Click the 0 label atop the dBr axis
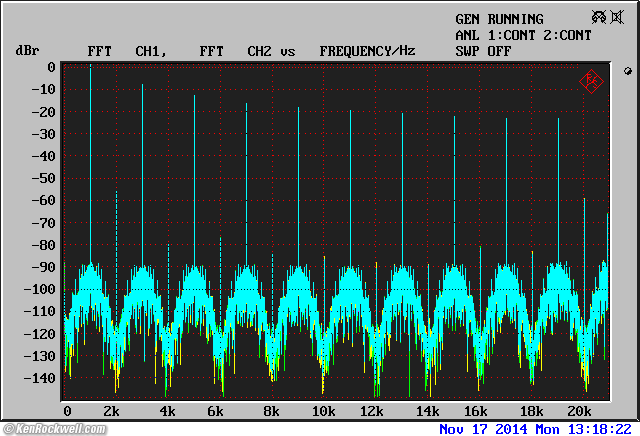Image resolution: width=640 pixels, height=436 pixels. (x=50, y=68)
